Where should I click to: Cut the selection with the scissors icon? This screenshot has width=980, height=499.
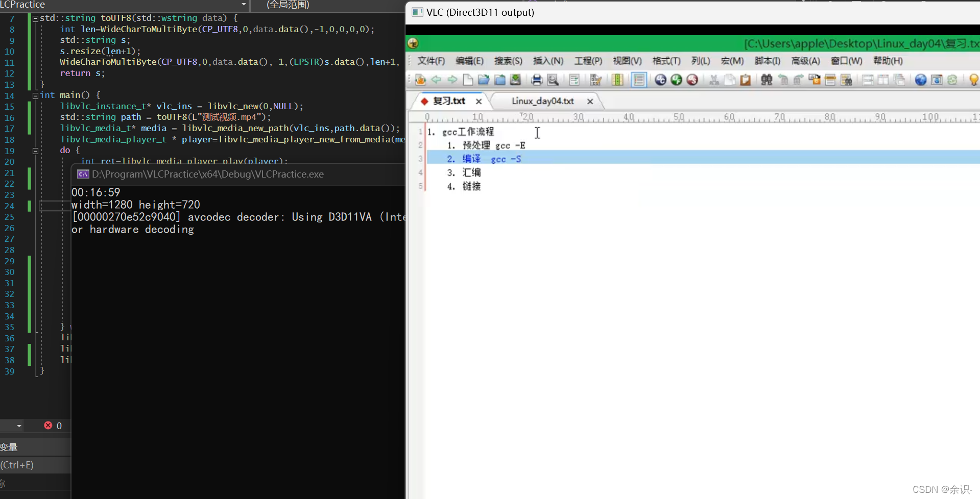(x=714, y=80)
